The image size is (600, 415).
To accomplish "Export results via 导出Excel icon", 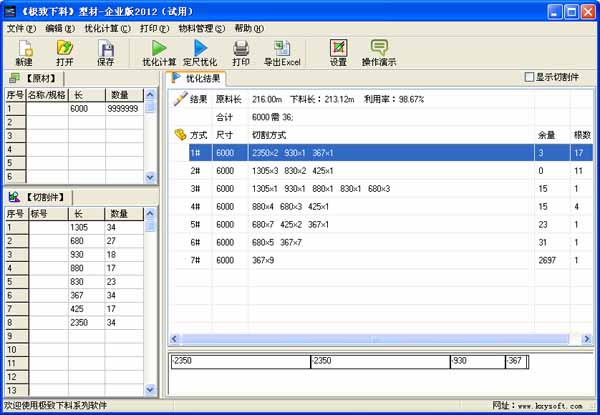I will 281,48.
